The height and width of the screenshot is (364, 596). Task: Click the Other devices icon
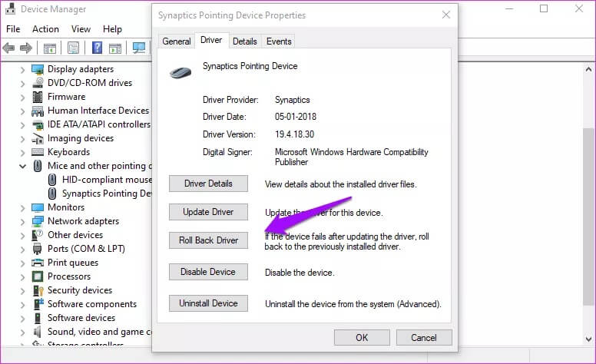(x=38, y=235)
